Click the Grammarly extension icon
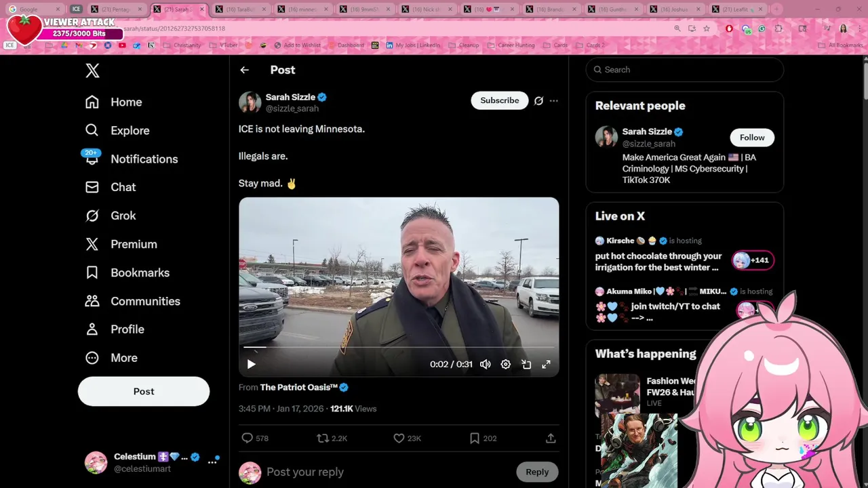This screenshot has width=868, height=488. pos(762,28)
